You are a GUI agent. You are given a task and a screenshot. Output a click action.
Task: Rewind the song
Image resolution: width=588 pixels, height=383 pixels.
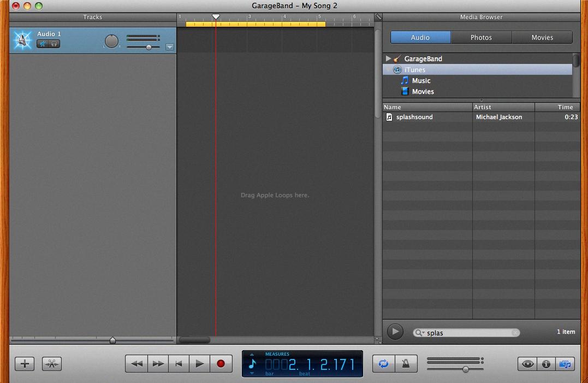(136, 363)
